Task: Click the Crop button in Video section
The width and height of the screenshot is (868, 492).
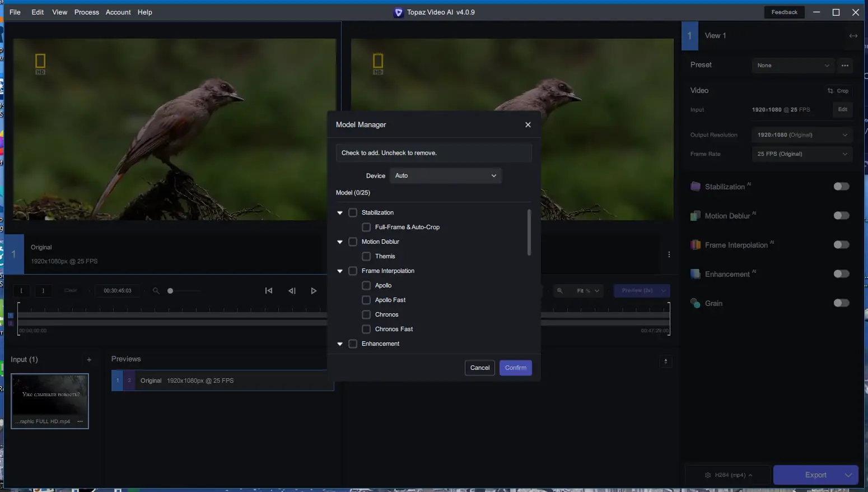Action: pyautogui.click(x=838, y=91)
